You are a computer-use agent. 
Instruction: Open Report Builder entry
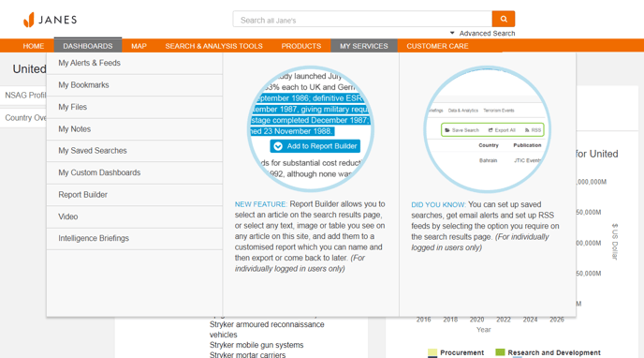tap(134, 195)
